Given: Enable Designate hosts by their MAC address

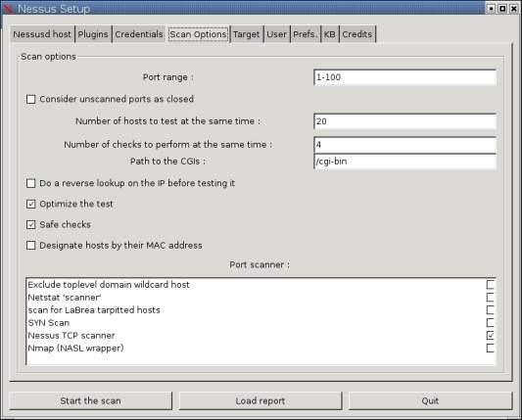Looking at the screenshot, I should point(31,246).
